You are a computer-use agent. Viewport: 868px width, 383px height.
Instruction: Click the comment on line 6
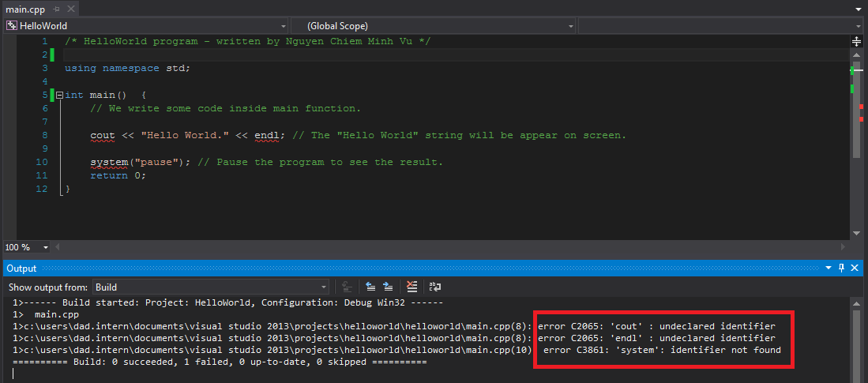(225, 108)
